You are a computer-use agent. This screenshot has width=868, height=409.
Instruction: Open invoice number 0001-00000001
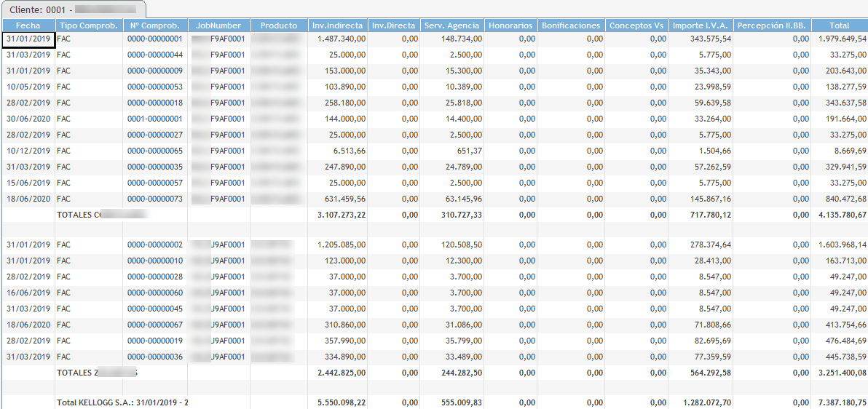click(154, 119)
